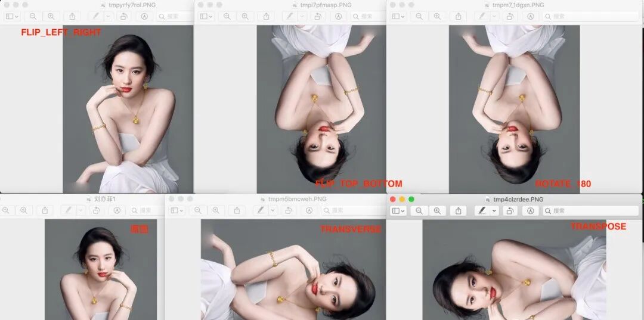Focus the search field in tmpm5bmcweh.PNG window

(x=354, y=210)
